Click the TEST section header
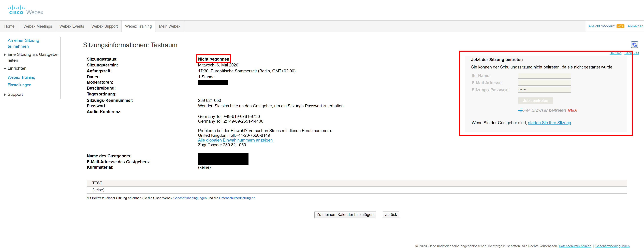The image size is (644, 252). 357,183
